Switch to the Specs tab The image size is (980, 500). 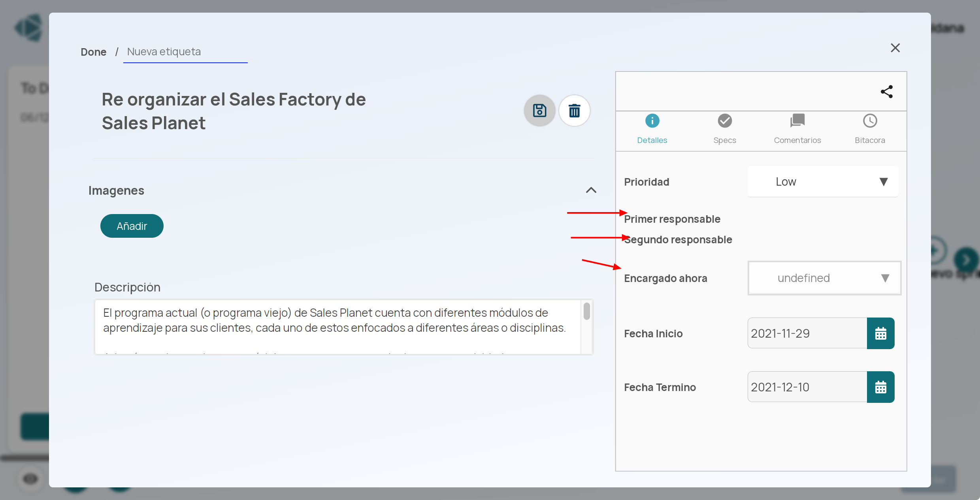(725, 129)
